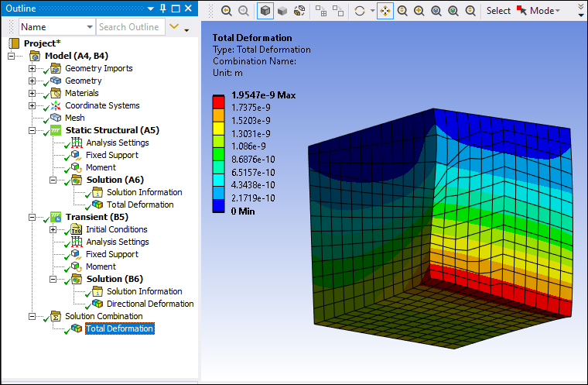Toggle auto-hide pin on Outline panel
Screen dimensions: 588x385
(x=162, y=8)
